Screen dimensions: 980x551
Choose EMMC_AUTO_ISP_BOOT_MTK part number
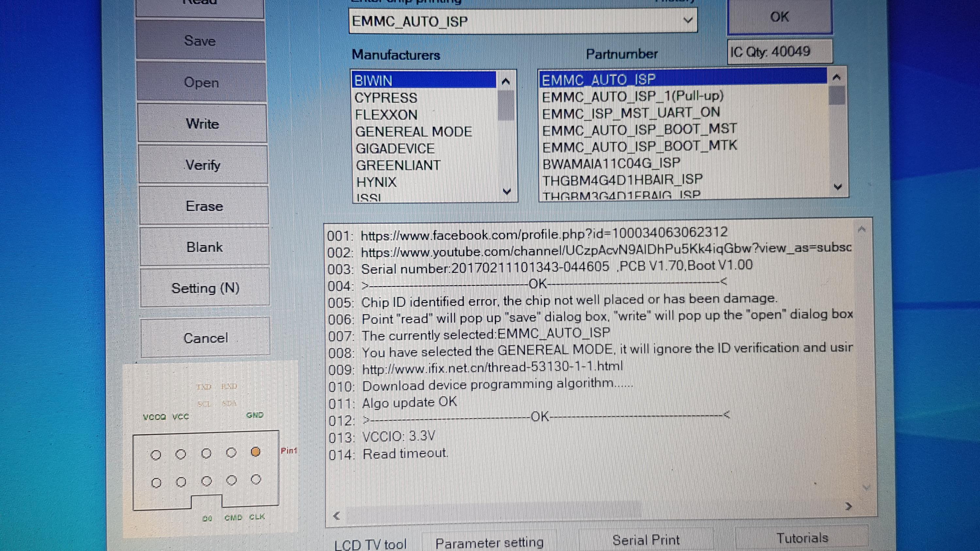coord(640,147)
